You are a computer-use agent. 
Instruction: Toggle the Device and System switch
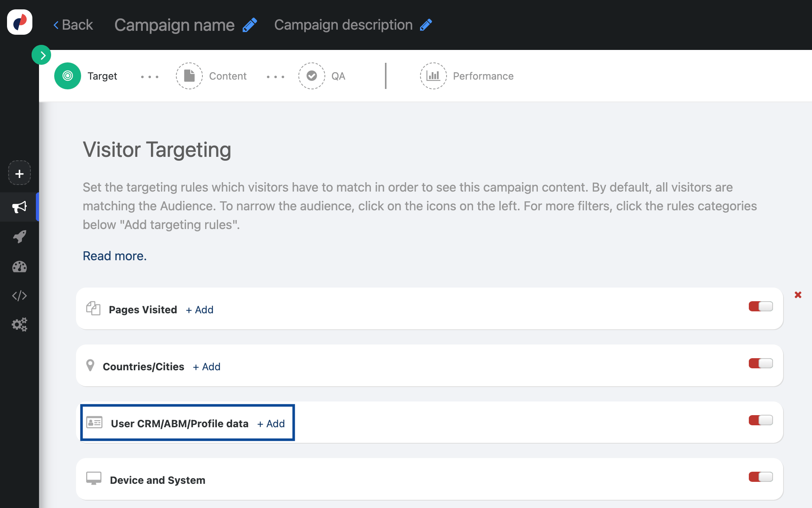761,477
